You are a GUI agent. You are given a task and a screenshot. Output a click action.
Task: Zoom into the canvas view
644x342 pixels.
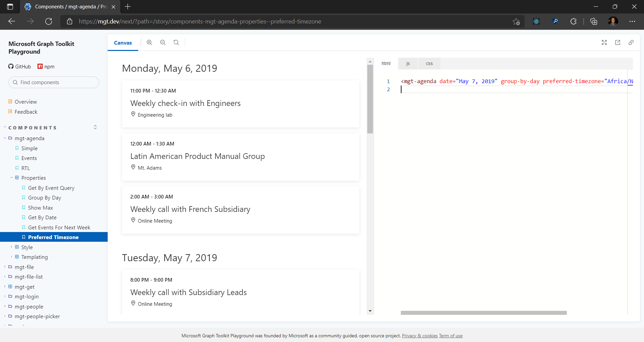pos(149,42)
